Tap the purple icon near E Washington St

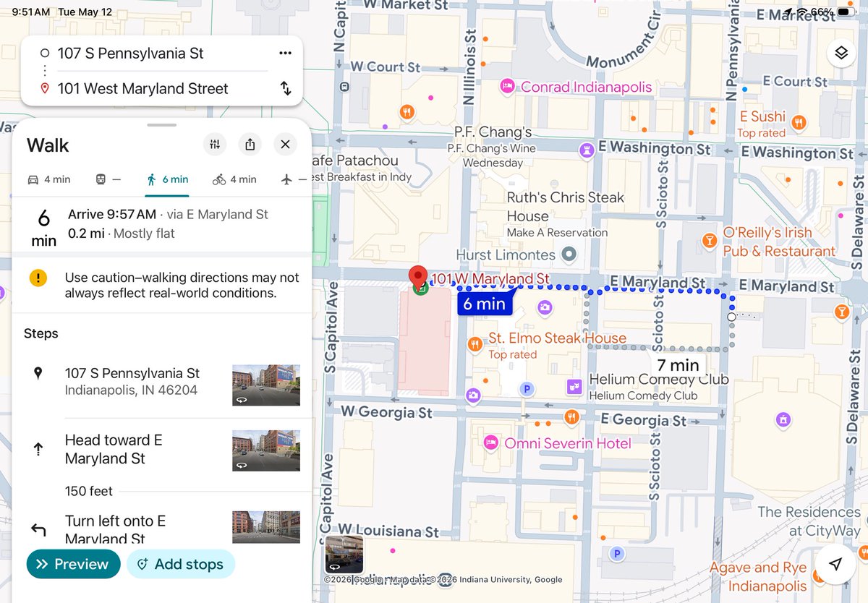[x=587, y=150]
